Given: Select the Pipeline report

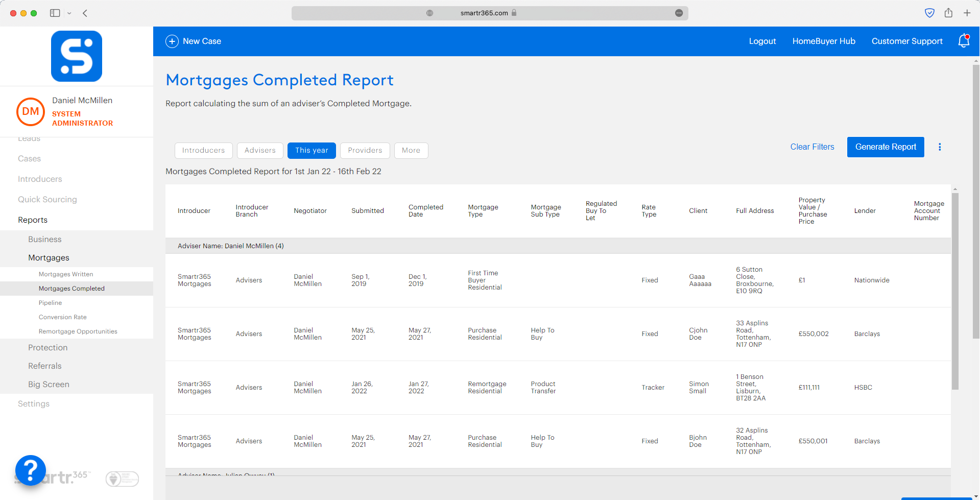Looking at the screenshot, I should 50,303.
